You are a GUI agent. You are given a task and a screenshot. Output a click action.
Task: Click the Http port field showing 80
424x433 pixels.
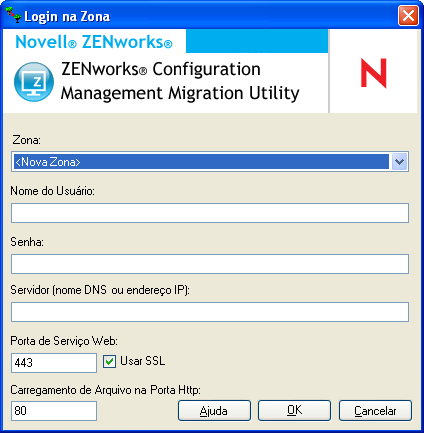(x=54, y=411)
